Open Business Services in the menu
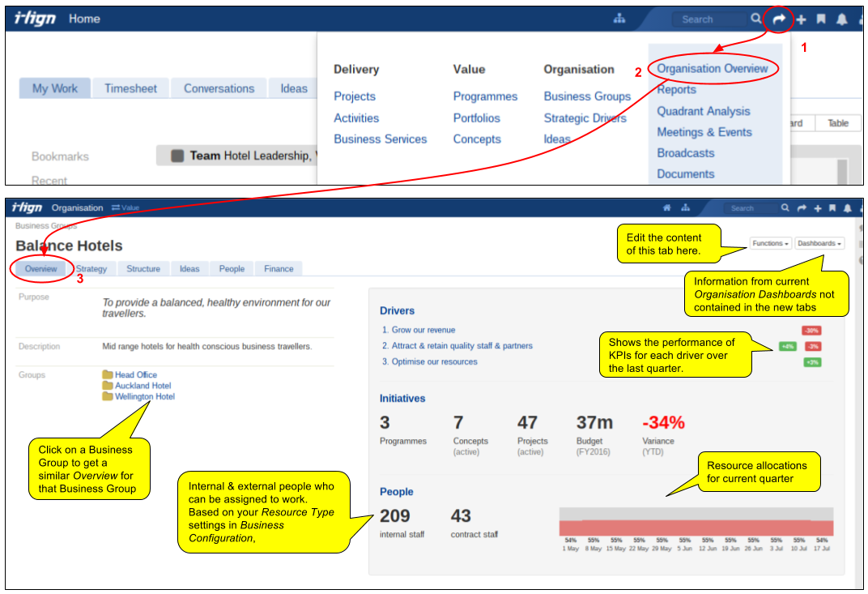The height and width of the screenshot is (594, 868). pyautogui.click(x=381, y=139)
